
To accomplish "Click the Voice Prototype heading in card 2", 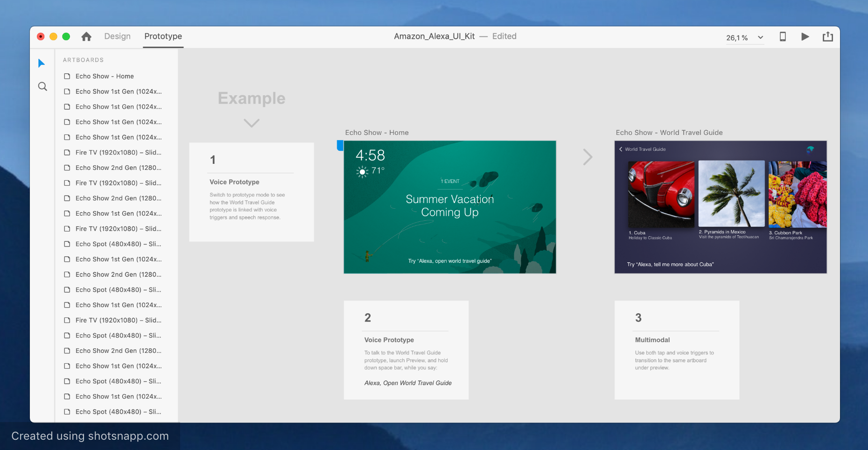I will 389,340.
